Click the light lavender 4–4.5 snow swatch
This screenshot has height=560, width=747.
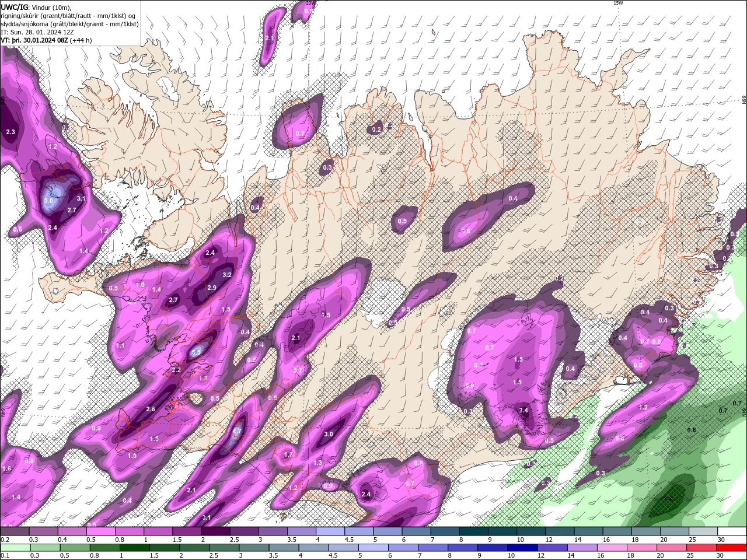(x=330, y=531)
